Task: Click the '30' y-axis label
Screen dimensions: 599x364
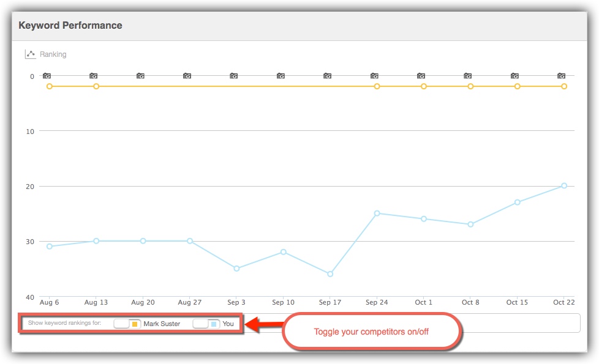Action: tap(30, 242)
